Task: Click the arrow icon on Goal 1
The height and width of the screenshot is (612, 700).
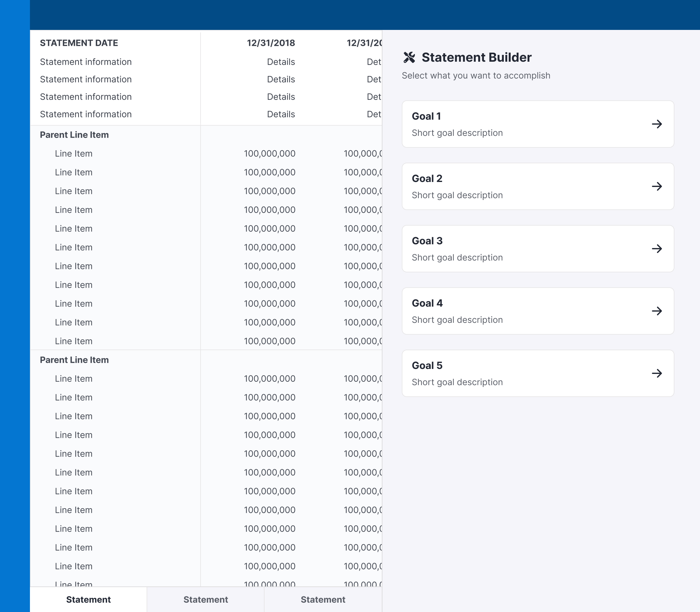Action: [657, 124]
